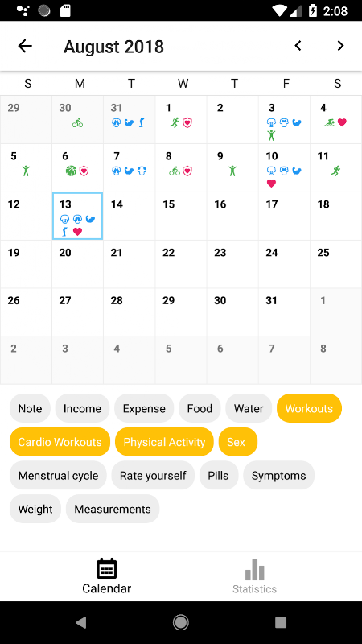The width and height of the screenshot is (362, 644).
Task: Tap the running icon on August 11
Action: point(335,171)
